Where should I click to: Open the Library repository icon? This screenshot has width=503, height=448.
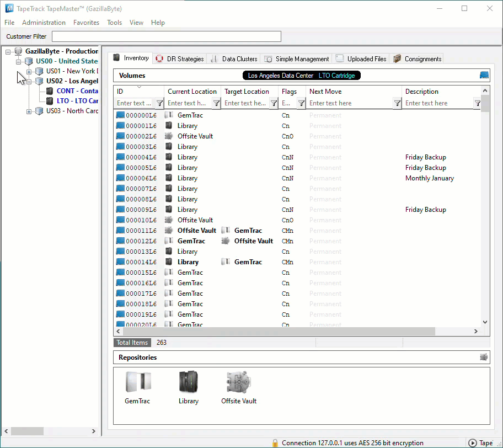(x=188, y=382)
